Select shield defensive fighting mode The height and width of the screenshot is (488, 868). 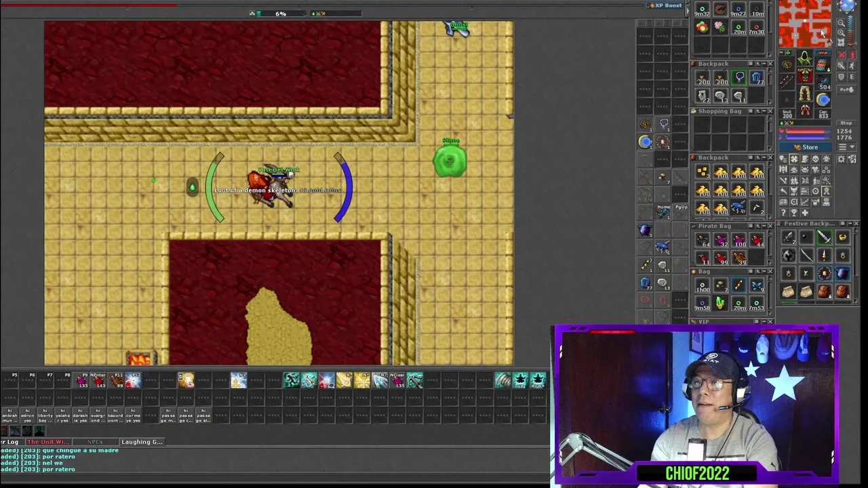[x=842, y=76]
